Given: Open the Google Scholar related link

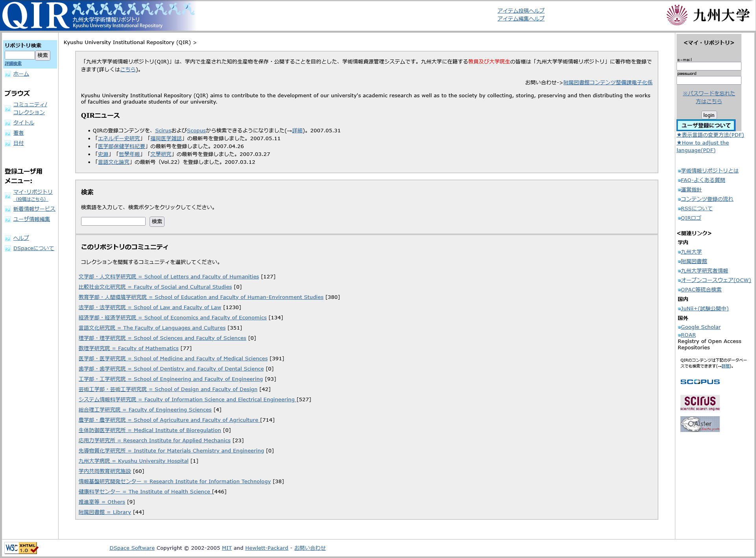Looking at the screenshot, I should pyautogui.click(x=701, y=327).
